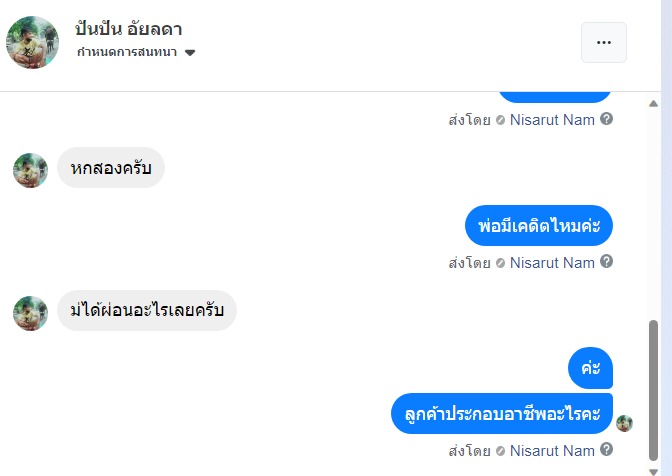
Task: Click help icon under พ่อมีเคดิตไหมค่ะ message
Action: coord(606,262)
